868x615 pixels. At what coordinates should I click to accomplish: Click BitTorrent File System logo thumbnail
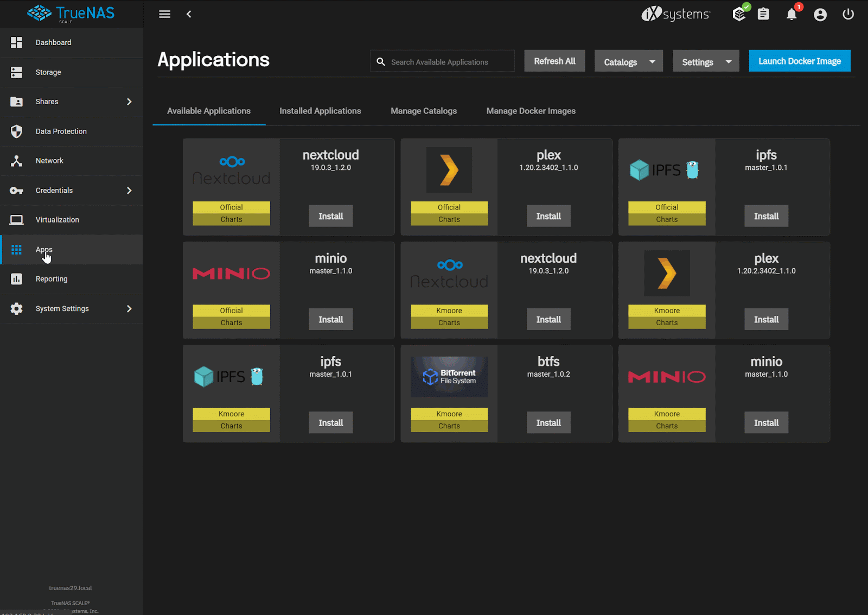click(449, 377)
